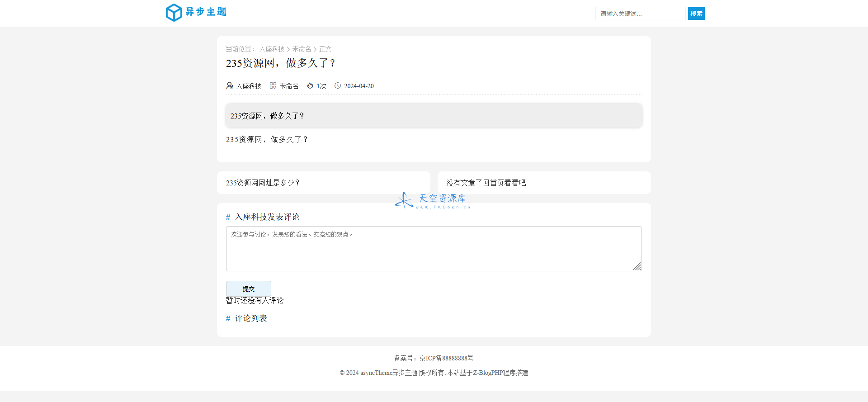Screen dimensions: 868x402
Task: Click the article body paragraph text
Action: click(x=267, y=139)
